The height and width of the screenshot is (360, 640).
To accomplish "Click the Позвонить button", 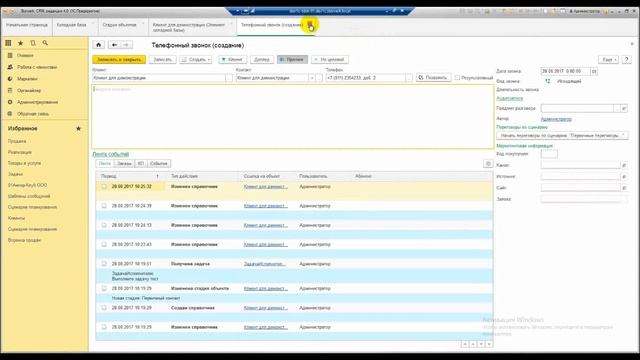I will point(433,78).
